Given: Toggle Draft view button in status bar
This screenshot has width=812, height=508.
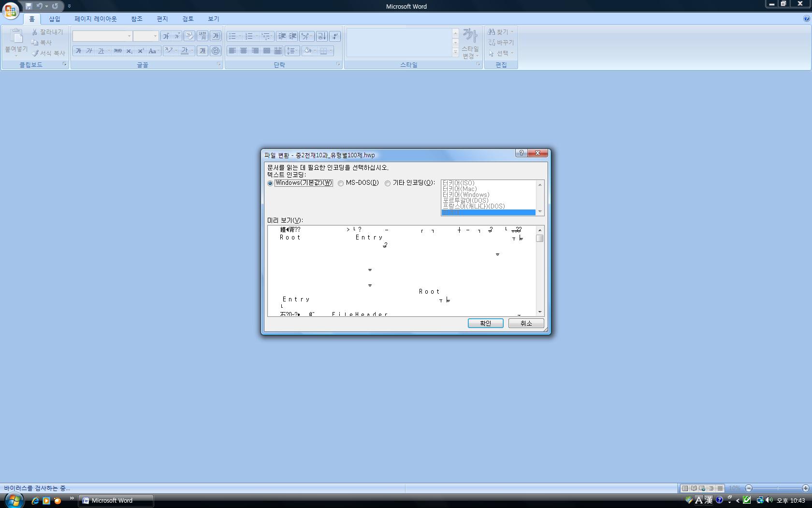Looking at the screenshot, I should tap(720, 488).
